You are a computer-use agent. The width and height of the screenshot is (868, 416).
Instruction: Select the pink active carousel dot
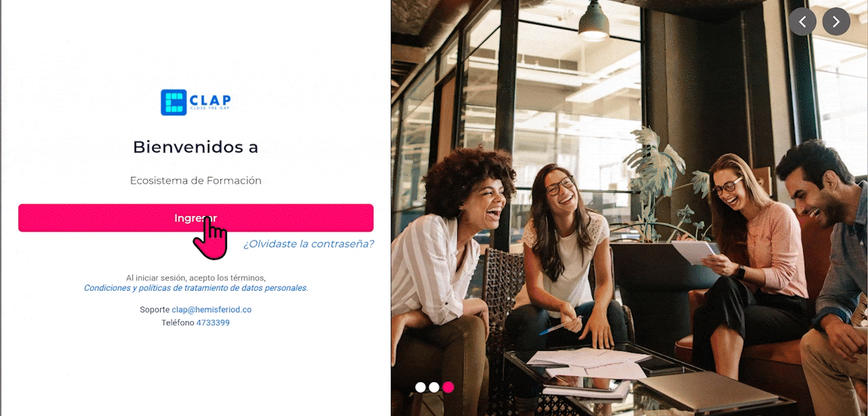[x=448, y=387]
